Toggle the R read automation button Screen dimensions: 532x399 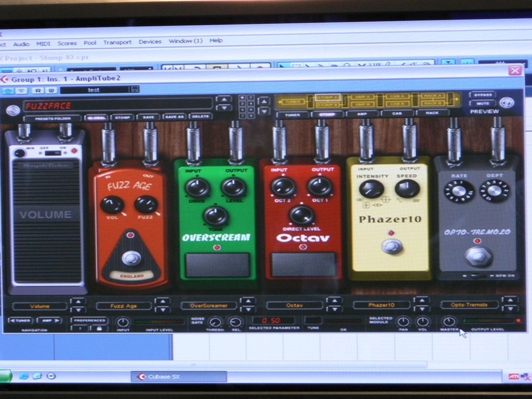point(38,90)
